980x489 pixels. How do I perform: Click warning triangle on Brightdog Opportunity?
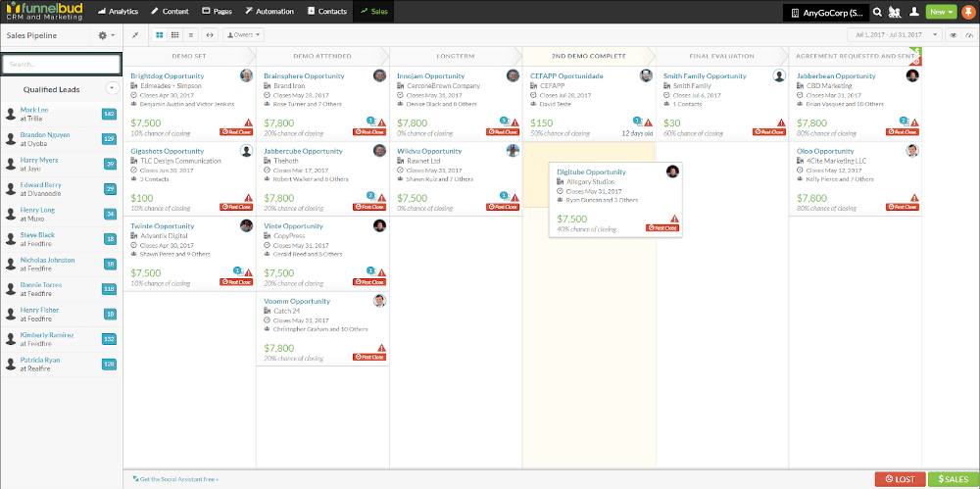point(248,123)
